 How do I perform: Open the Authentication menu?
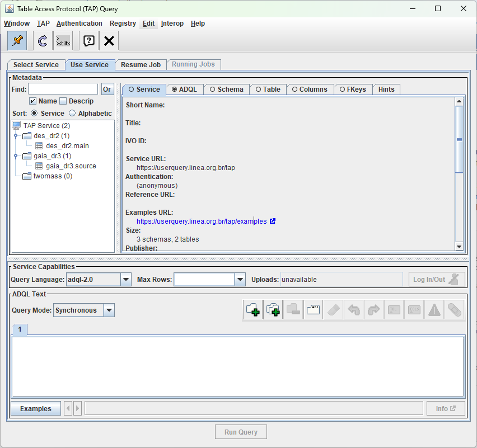pyautogui.click(x=79, y=23)
